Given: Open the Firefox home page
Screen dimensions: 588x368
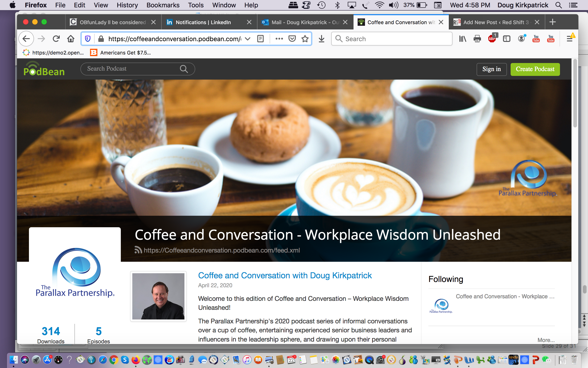Looking at the screenshot, I should coord(71,39).
